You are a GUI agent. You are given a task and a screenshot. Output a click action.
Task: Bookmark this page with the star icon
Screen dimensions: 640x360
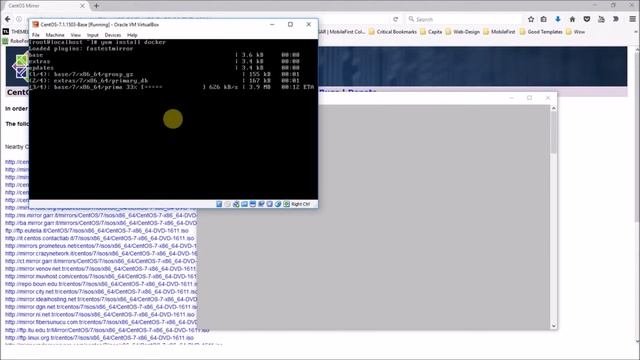pos(531,19)
